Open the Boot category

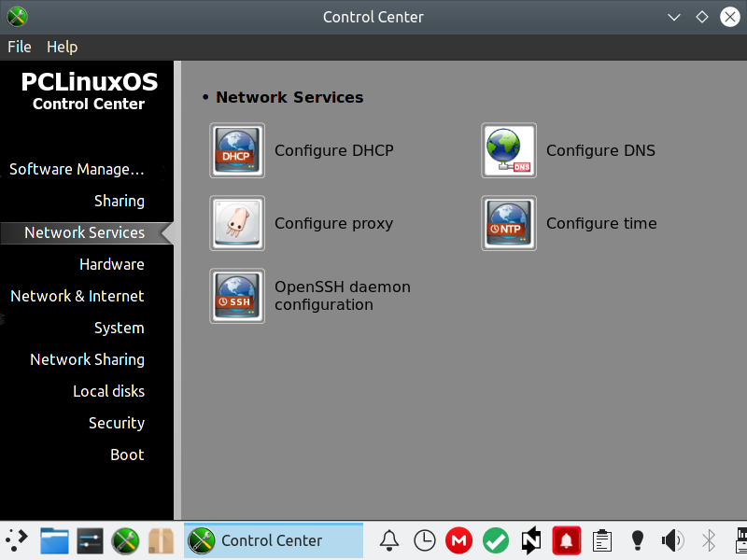(127, 455)
